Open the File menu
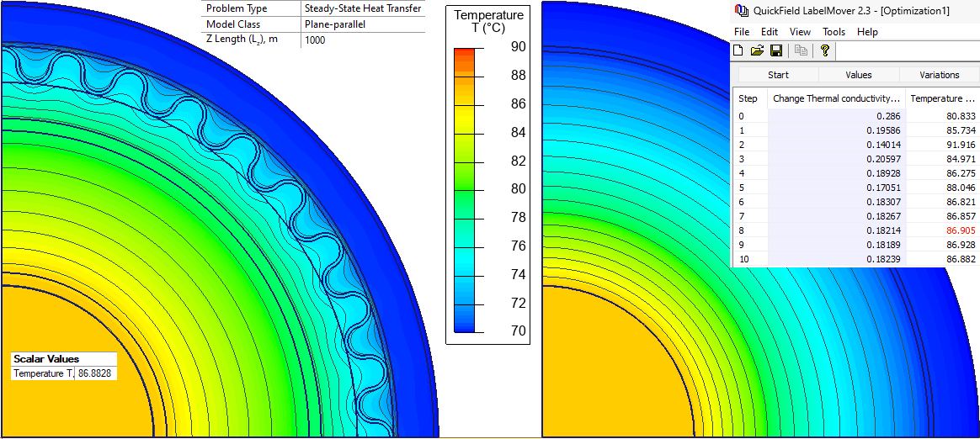The height and width of the screenshot is (439, 980). [x=742, y=32]
